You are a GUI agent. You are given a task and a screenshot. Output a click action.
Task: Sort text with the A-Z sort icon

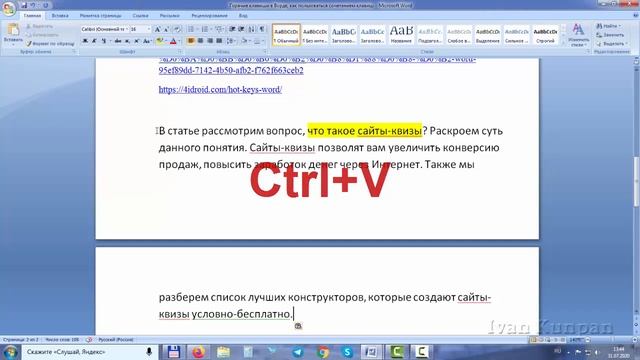point(251,29)
